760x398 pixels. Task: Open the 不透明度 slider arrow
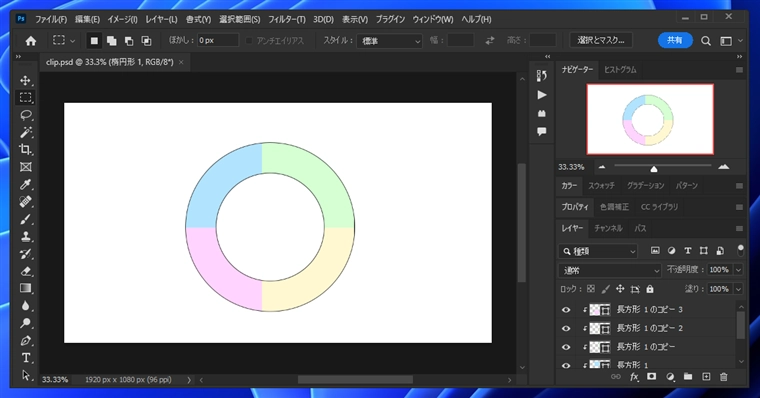pyautogui.click(x=738, y=270)
